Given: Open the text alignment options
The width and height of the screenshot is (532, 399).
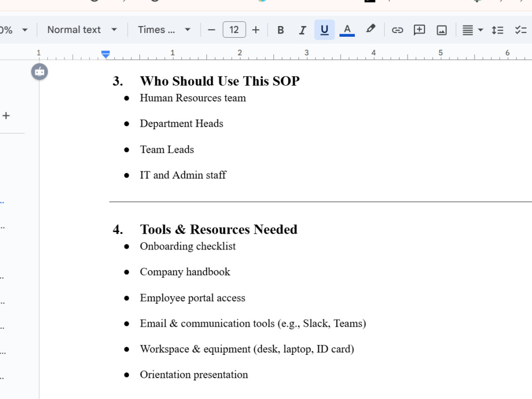Looking at the screenshot, I should (472, 30).
